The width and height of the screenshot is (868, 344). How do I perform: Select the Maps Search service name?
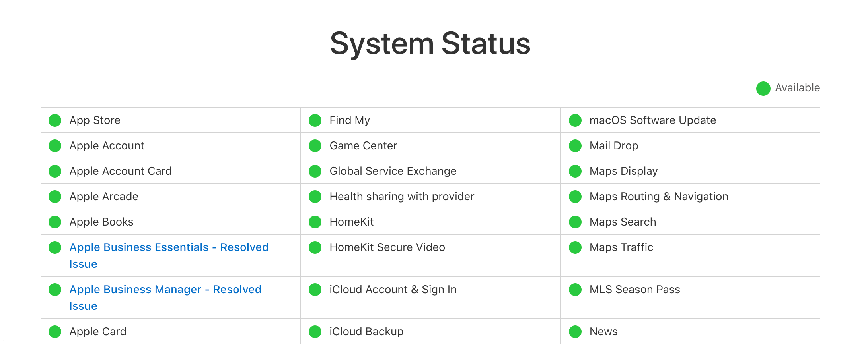coord(623,222)
